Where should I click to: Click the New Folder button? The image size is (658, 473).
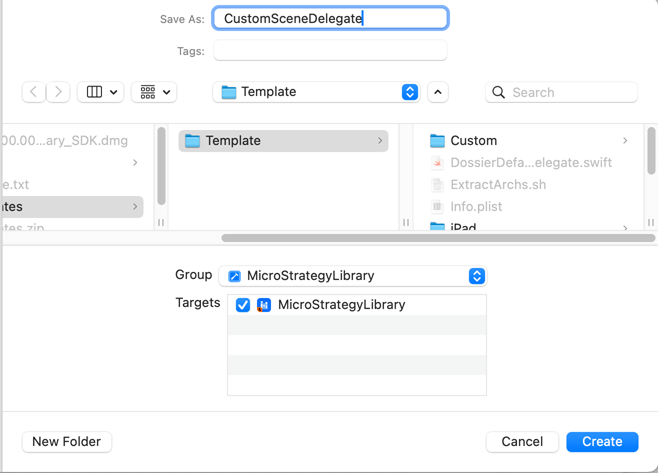(x=67, y=442)
